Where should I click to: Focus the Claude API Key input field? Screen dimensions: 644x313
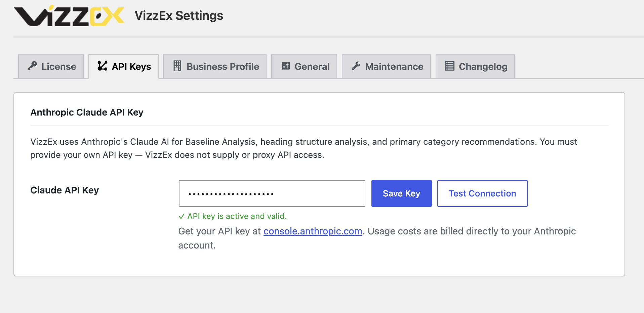tap(272, 193)
